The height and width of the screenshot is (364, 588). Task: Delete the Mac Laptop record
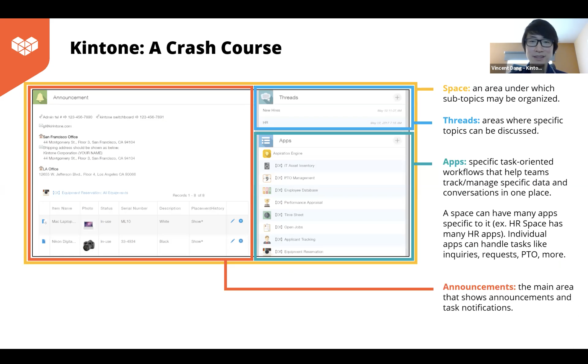[x=241, y=221]
